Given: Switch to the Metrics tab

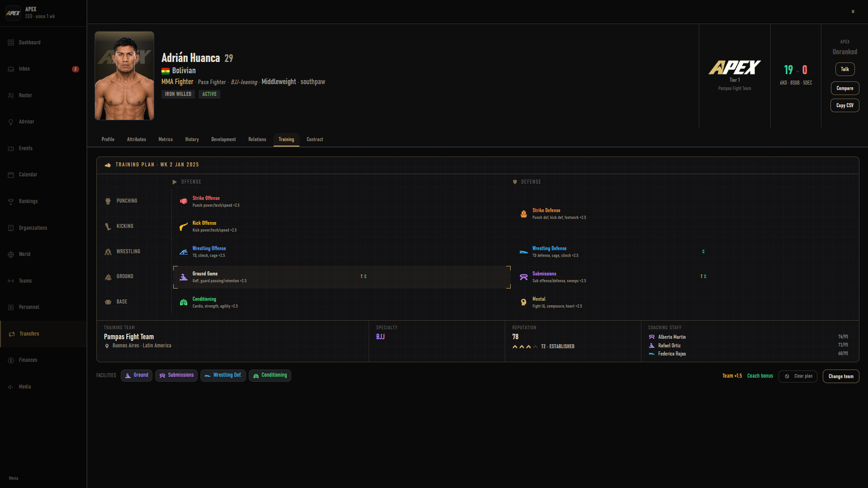Looking at the screenshot, I should tap(165, 139).
